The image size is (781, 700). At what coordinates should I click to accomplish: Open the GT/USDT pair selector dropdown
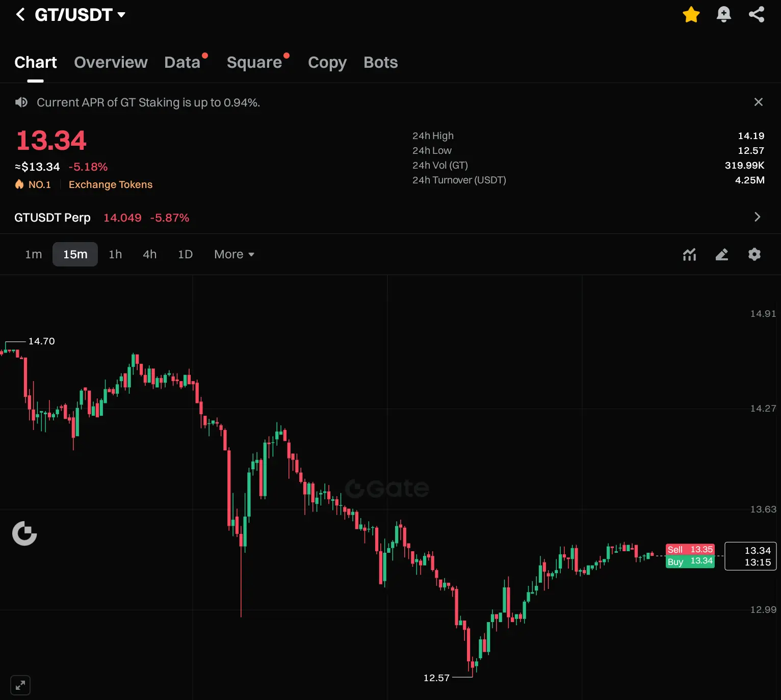(80, 15)
